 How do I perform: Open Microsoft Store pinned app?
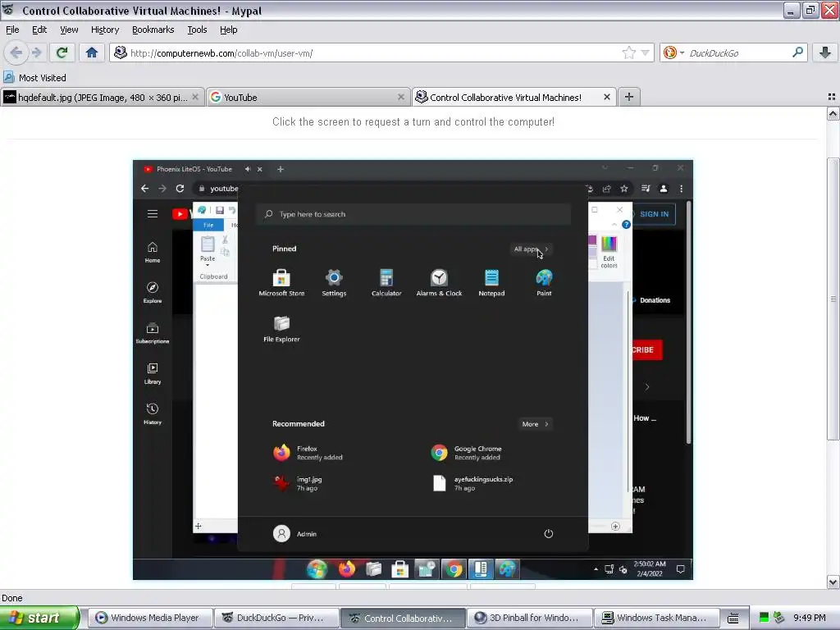[x=281, y=283]
